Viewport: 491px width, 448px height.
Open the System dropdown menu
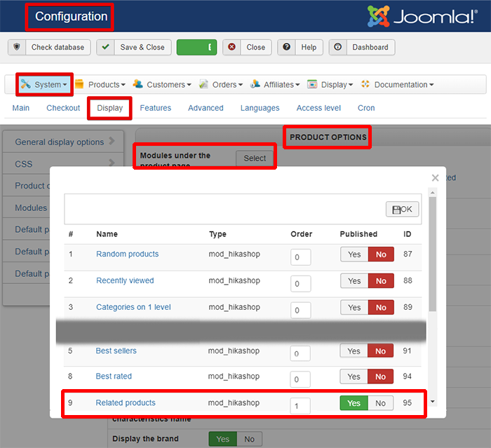pos(44,84)
